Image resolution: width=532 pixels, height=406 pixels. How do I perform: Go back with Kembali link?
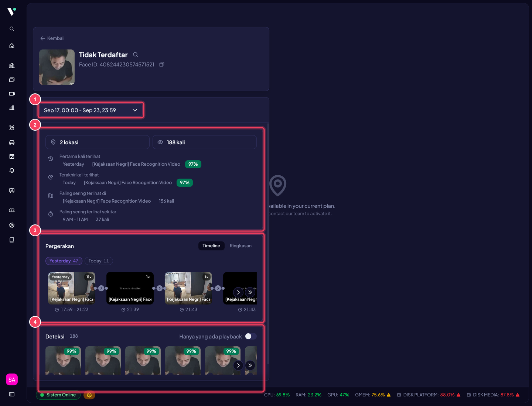click(x=52, y=38)
